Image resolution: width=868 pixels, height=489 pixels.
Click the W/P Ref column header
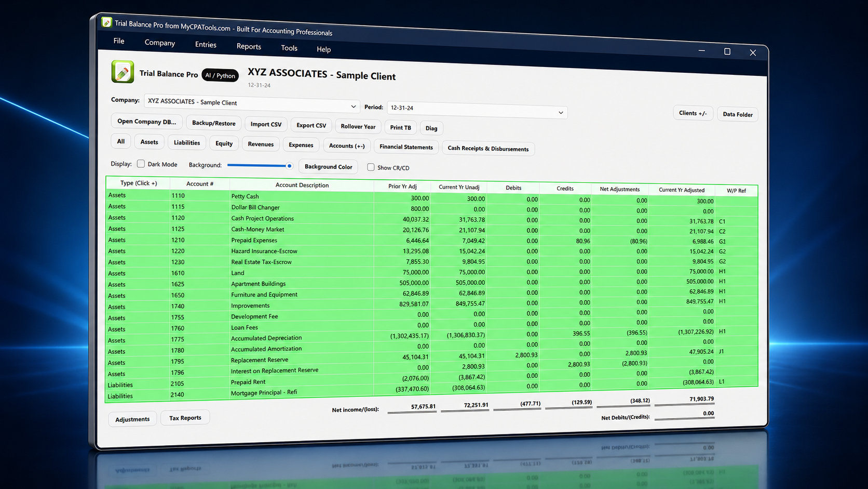point(736,191)
